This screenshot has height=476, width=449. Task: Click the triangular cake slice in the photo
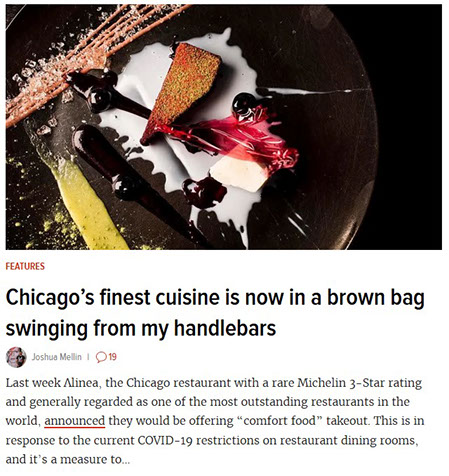coord(182,91)
